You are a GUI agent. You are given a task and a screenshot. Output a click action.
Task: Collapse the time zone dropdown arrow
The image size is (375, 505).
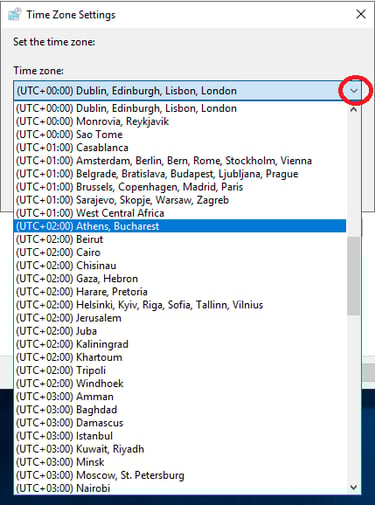pos(354,91)
